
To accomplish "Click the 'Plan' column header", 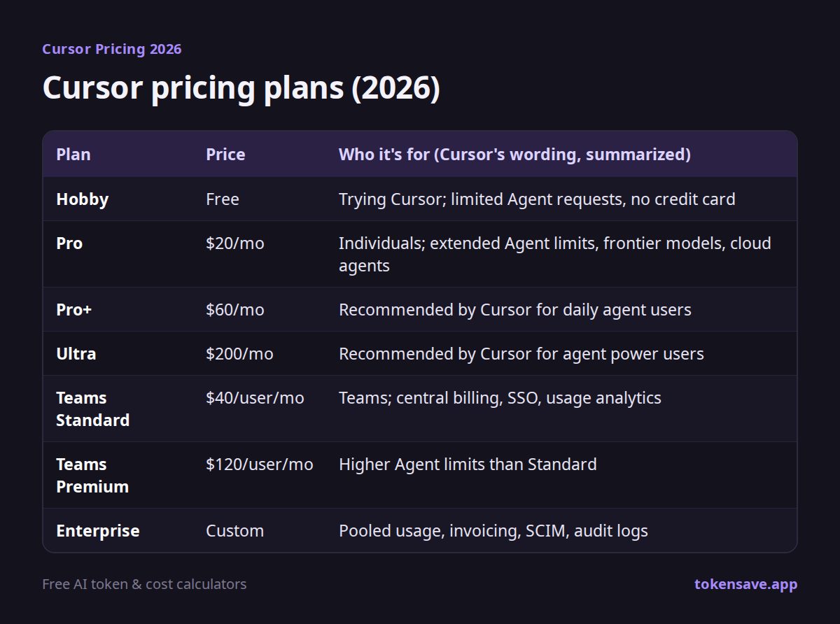I will tap(73, 155).
